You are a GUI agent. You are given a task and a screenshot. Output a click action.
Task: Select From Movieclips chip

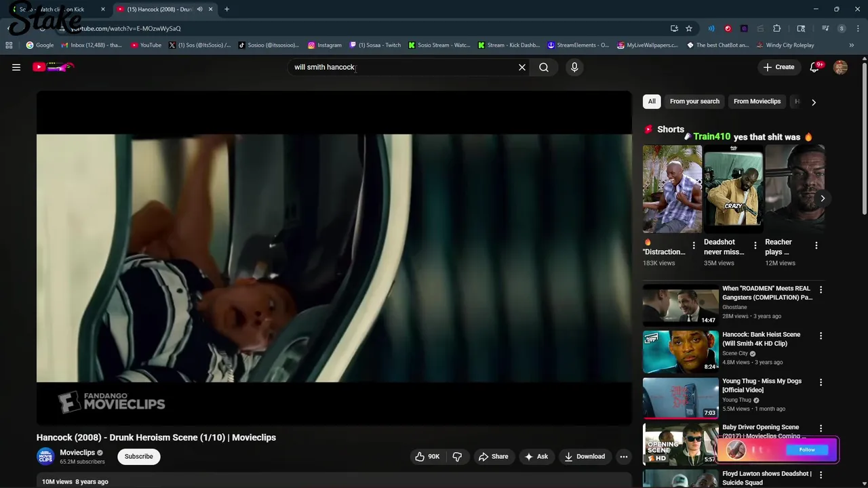pos(757,102)
